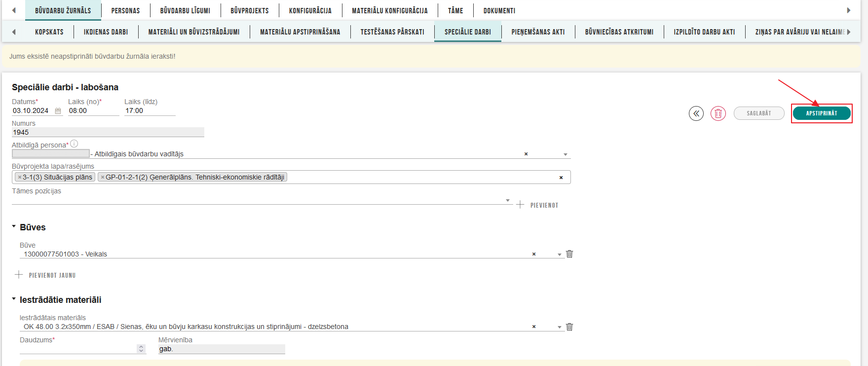The image size is (868, 366).
Task: Open Iestrādātais materiāls dropdown arrow
Action: (x=560, y=327)
